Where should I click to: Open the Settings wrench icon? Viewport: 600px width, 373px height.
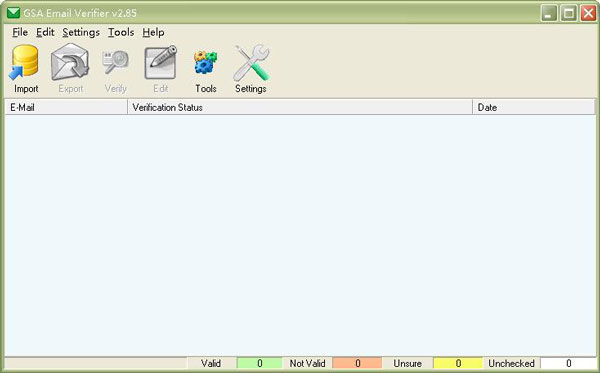coord(251,62)
